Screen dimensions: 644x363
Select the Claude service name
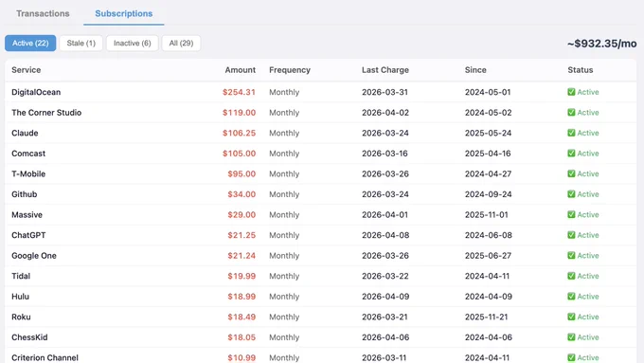[x=25, y=133]
